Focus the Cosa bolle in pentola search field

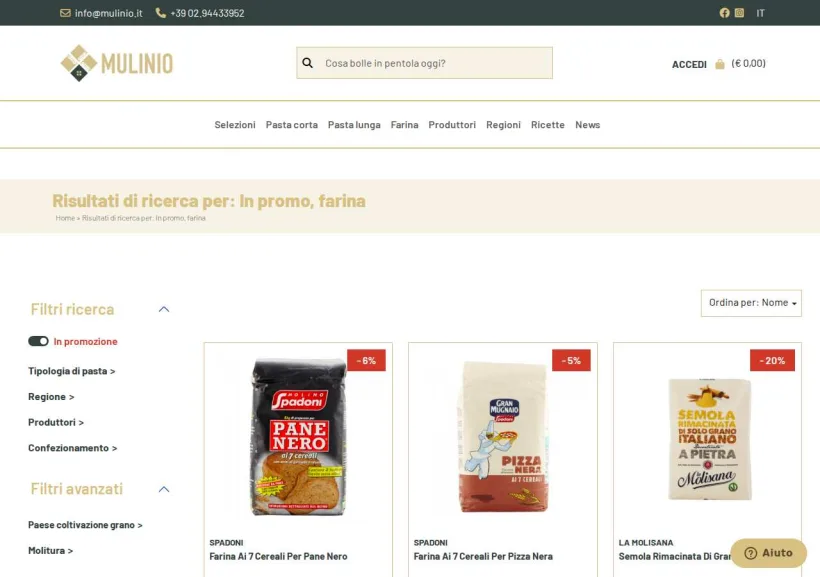click(x=425, y=63)
